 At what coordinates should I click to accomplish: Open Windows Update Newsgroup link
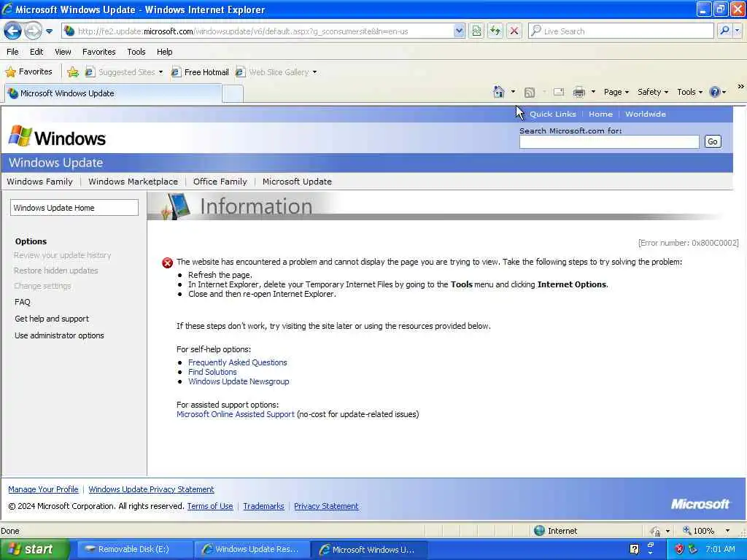239,381
